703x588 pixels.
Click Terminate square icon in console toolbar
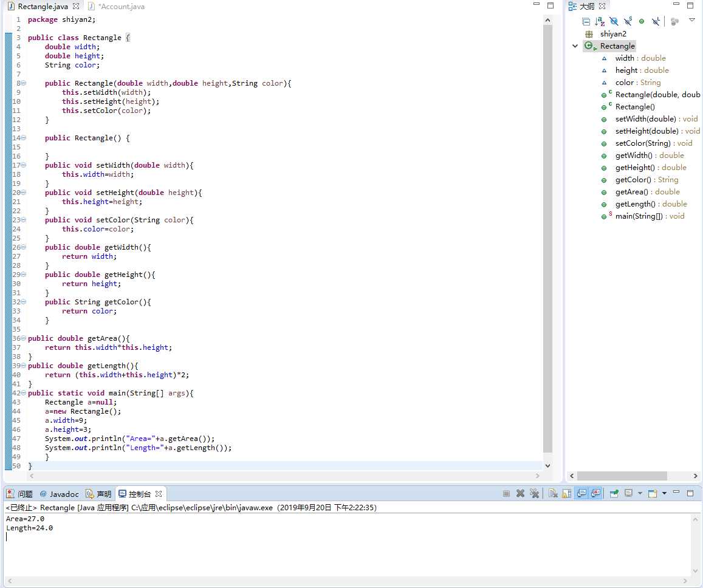[x=506, y=493]
